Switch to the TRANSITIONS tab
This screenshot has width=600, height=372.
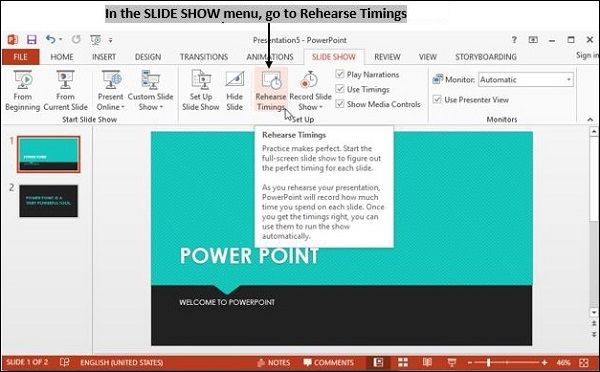pyautogui.click(x=204, y=57)
